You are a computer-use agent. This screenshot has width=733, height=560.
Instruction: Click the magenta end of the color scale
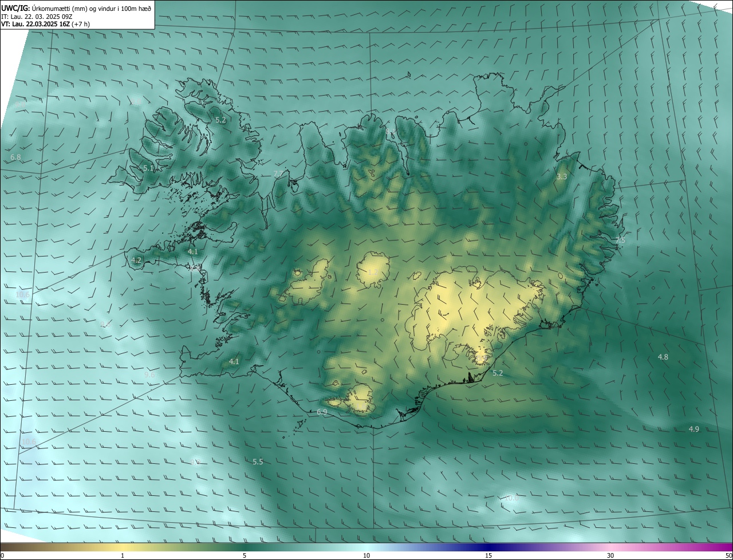tap(722, 547)
